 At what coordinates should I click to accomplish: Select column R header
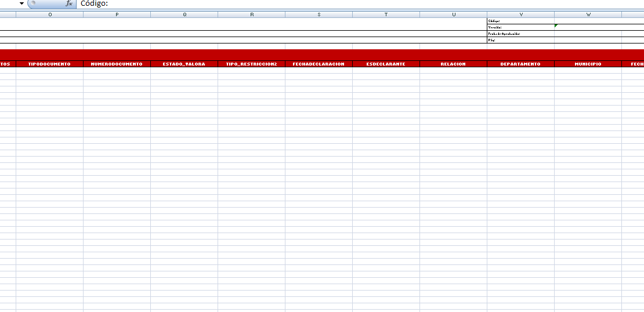(x=252, y=14)
